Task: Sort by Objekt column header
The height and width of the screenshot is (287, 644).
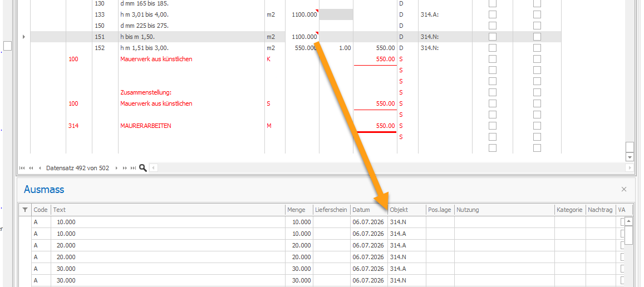Action: 407,210
